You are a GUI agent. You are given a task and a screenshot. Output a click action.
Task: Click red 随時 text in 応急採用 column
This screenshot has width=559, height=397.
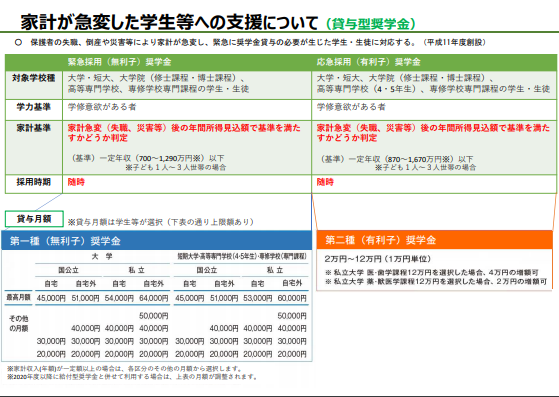pyautogui.click(x=325, y=182)
